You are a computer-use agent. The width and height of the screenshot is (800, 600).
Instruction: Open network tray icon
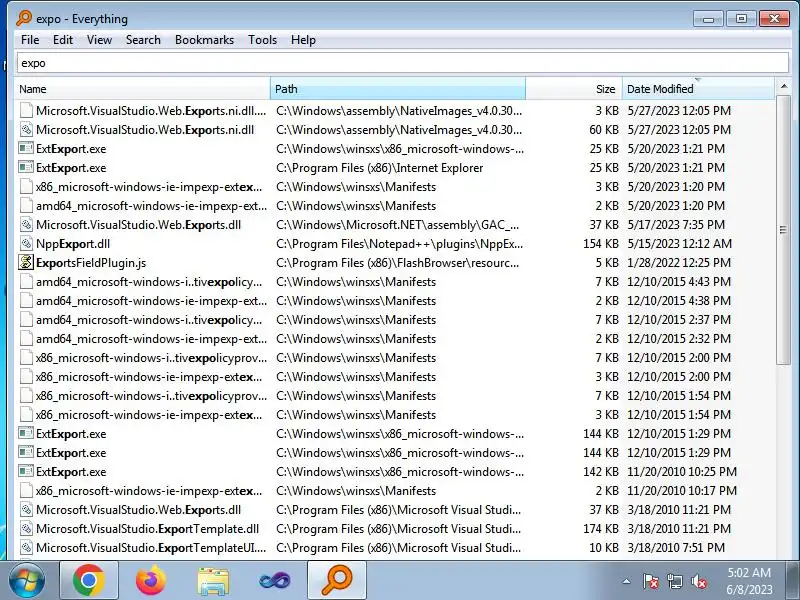pyautogui.click(x=674, y=581)
